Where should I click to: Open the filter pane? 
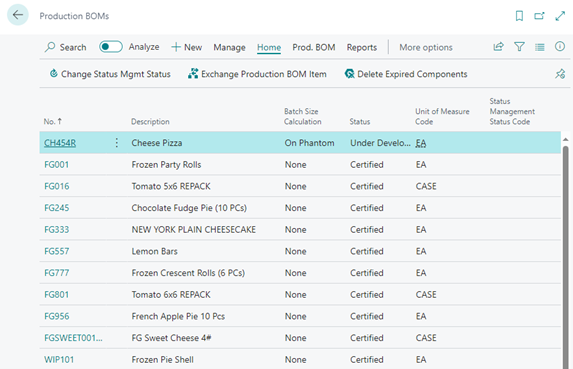[519, 47]
